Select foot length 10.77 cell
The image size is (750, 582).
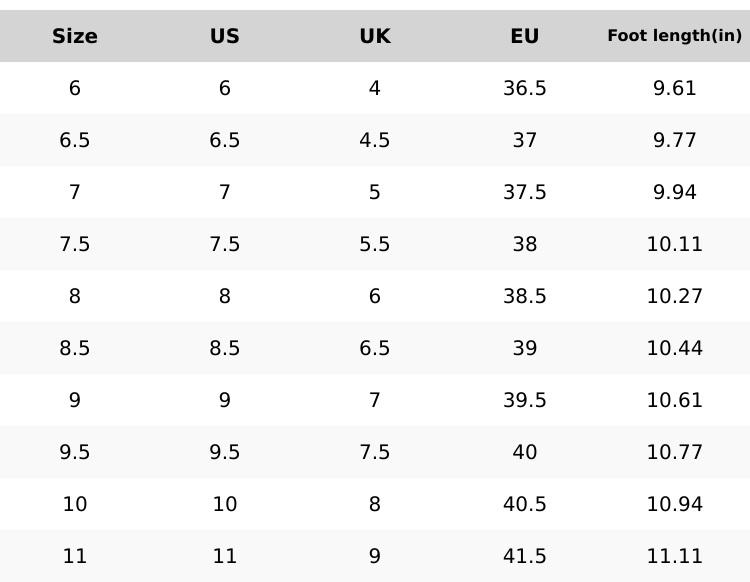675,452
